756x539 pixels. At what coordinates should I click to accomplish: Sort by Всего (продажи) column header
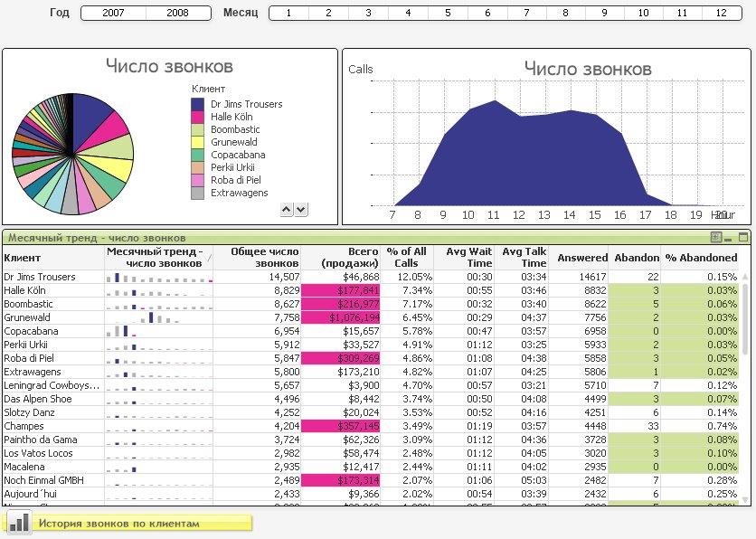(x=340, y=258)
